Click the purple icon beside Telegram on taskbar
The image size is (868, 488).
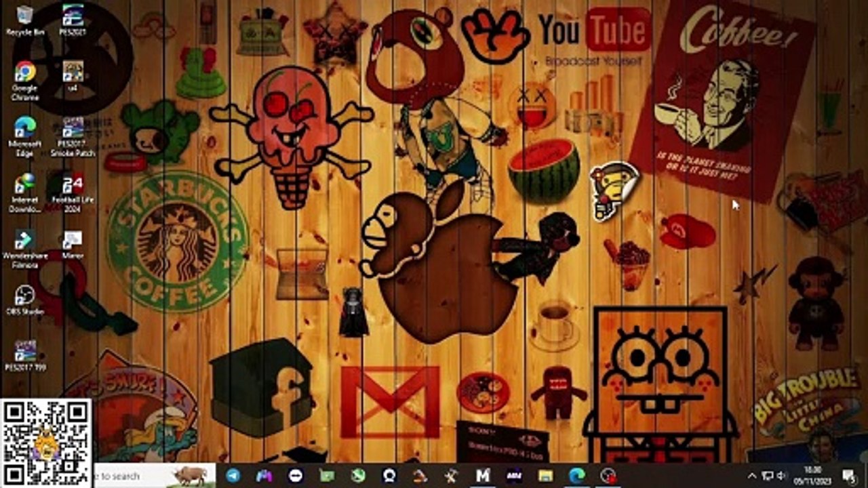click(x=264, y=476)
